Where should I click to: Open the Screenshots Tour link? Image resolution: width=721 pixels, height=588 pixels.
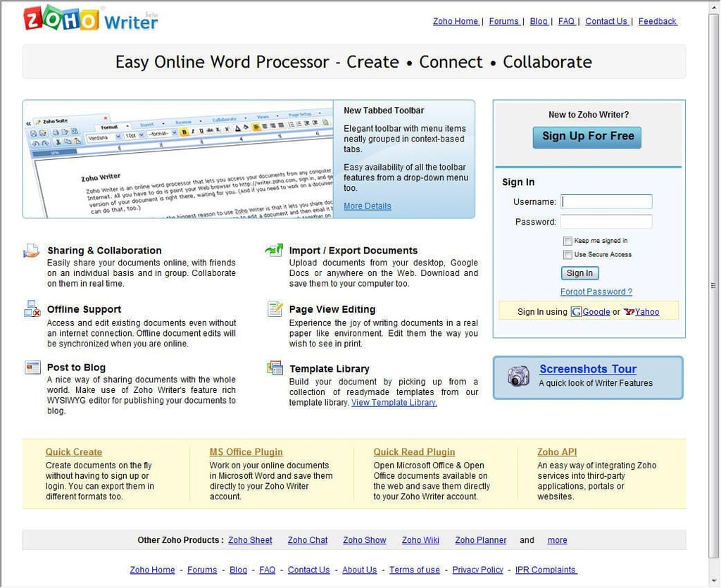pyautogui.click(x=588, y=370)
